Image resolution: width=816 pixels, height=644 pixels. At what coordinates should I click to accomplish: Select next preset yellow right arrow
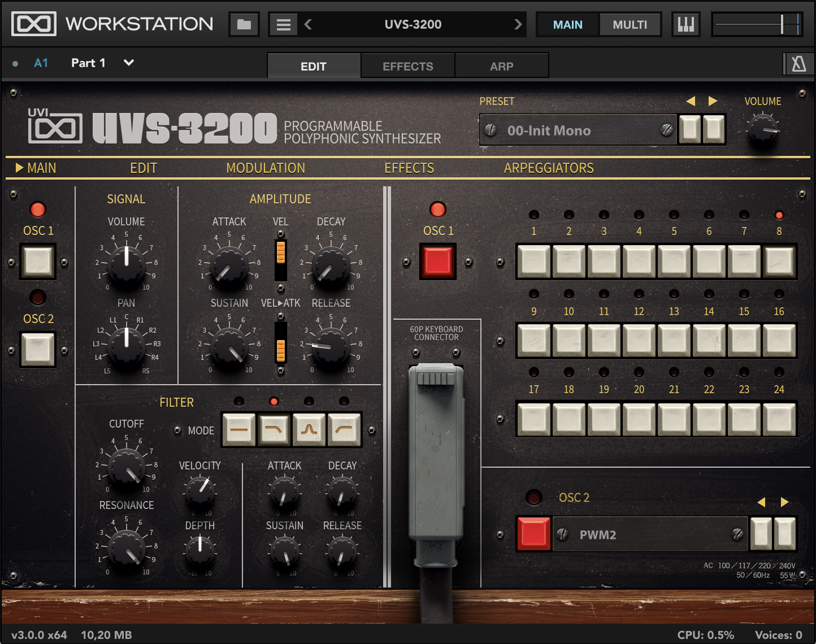tap(713, 101)
